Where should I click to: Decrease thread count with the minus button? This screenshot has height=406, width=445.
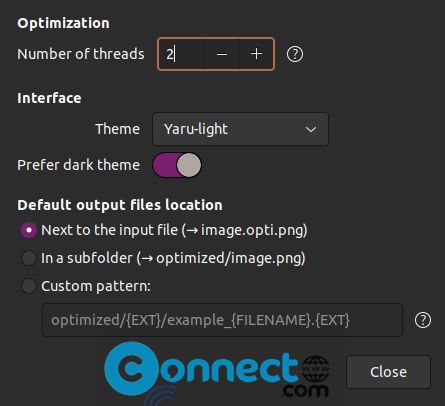222,54
